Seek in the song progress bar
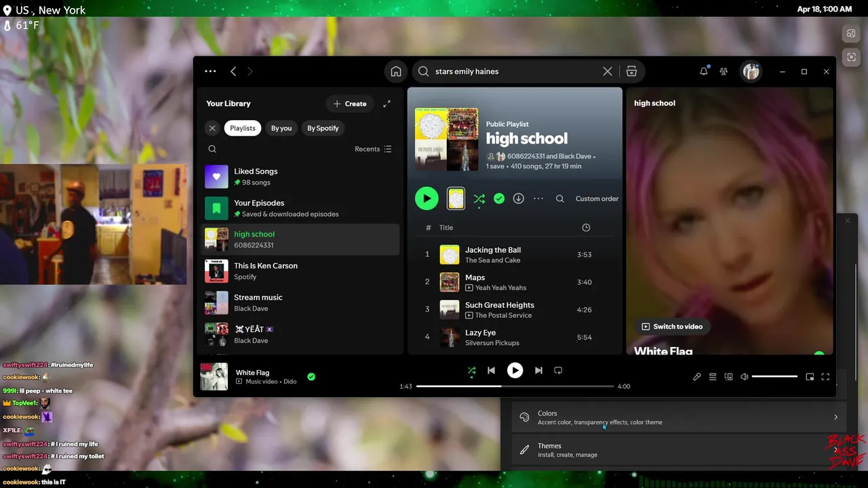This screenshot has width=868, height=488. 515,386
